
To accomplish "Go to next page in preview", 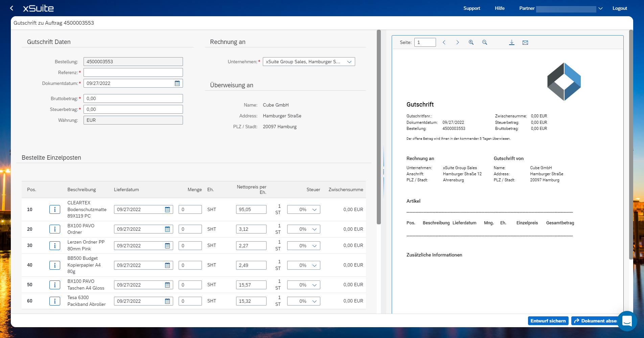I will point(457,42).
